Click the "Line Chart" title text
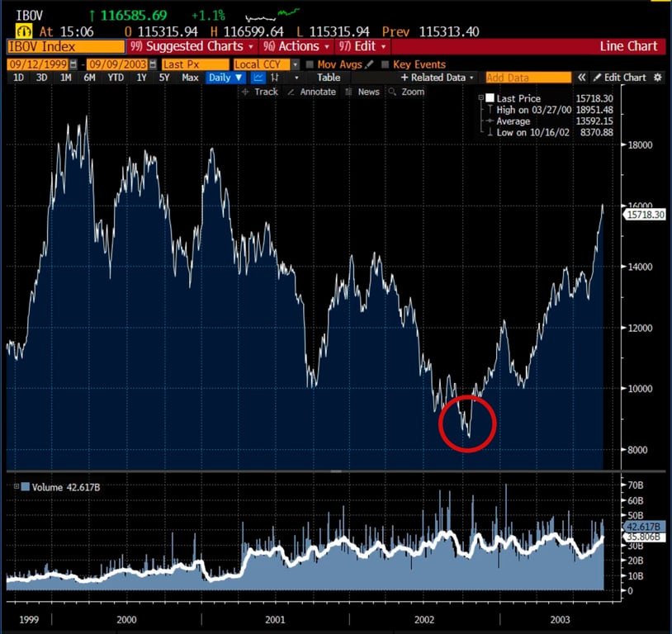 pos(628,46)
